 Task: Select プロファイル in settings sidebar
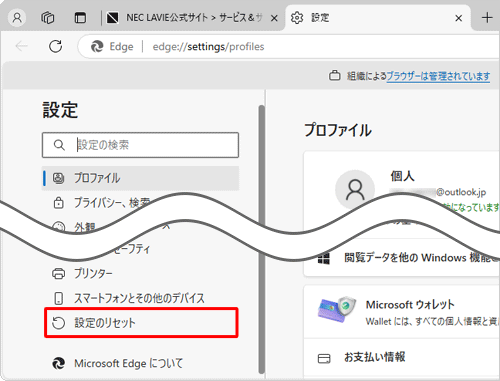140,178
